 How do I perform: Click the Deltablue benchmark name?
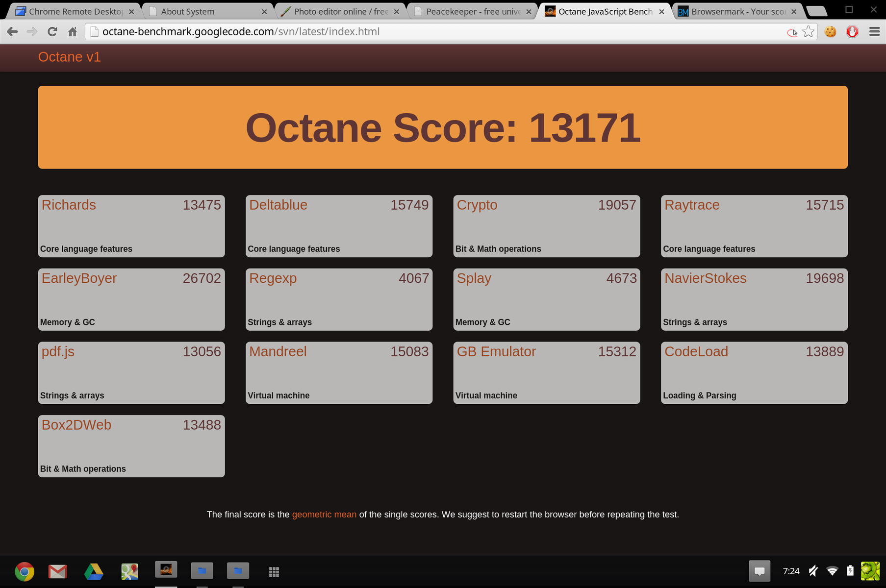click(278, 205)
